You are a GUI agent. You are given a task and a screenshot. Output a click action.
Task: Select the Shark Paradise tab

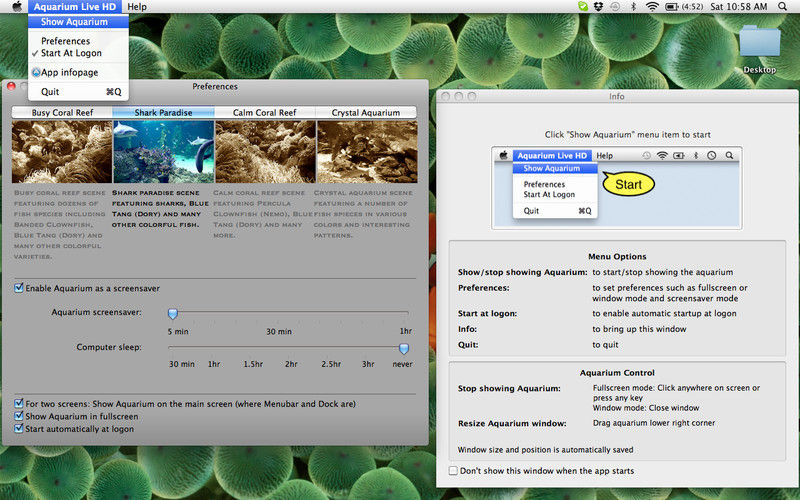pyautogui.click(x=163, y=112)
